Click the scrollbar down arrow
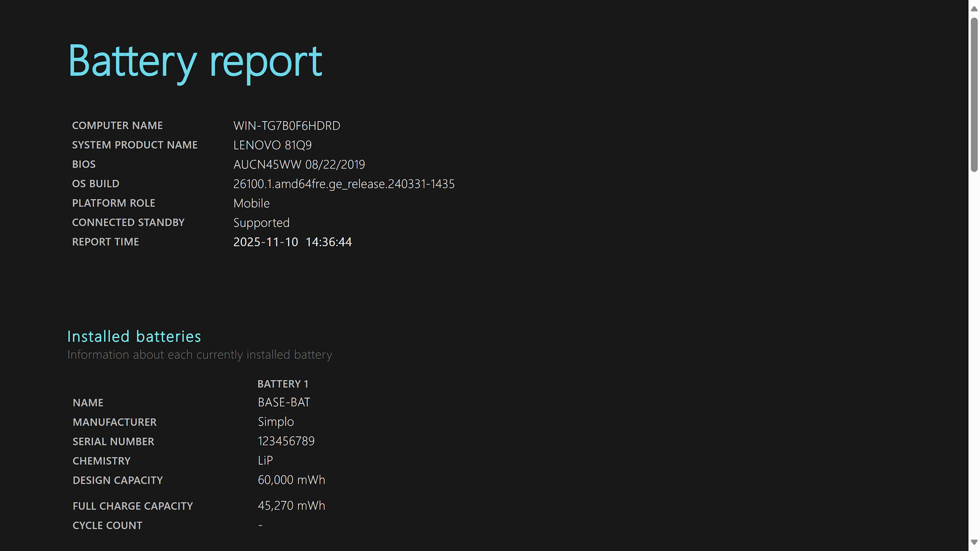980x551 pixels. [x=974, y=542]
